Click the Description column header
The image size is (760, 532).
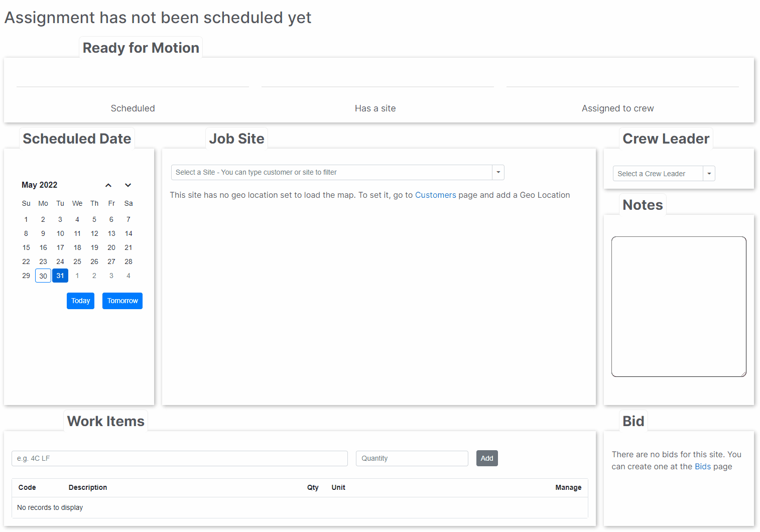88,488
